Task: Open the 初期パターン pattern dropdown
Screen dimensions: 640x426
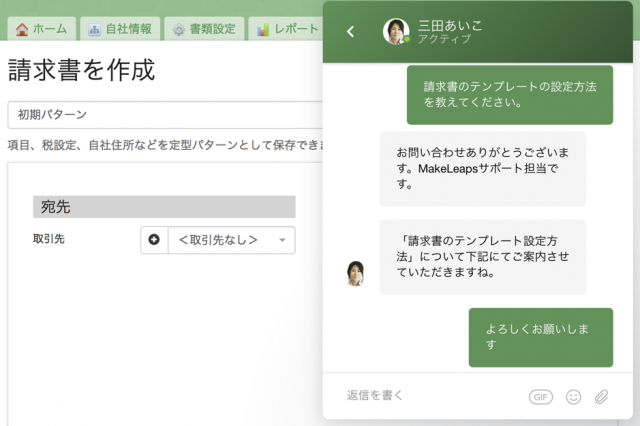Action: pyautogui.click(x=165, y=115)
